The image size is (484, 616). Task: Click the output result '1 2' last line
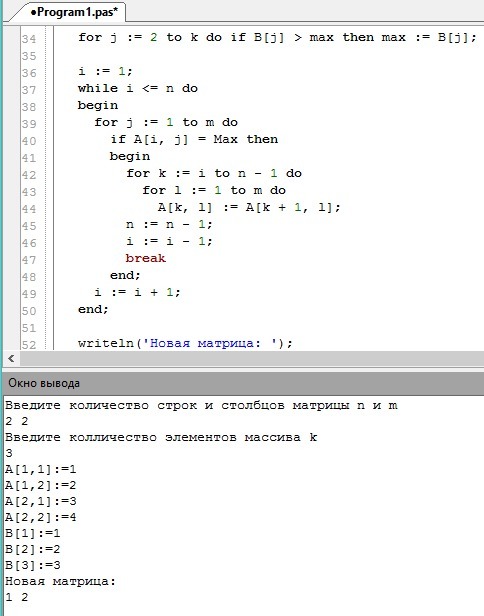tap(16, 598)
